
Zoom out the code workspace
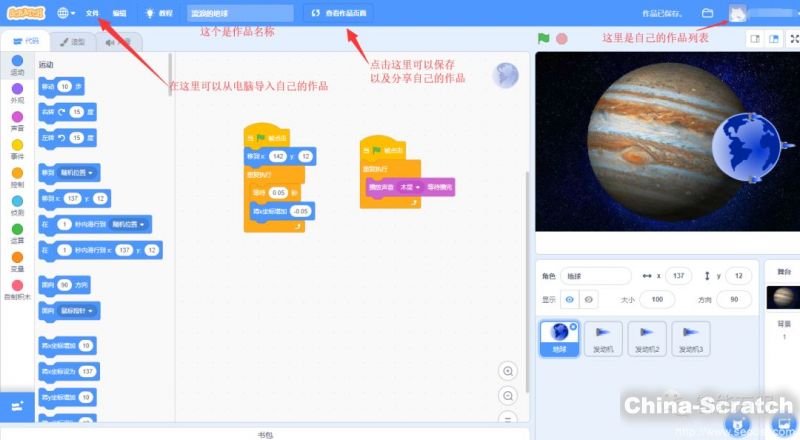508,396
